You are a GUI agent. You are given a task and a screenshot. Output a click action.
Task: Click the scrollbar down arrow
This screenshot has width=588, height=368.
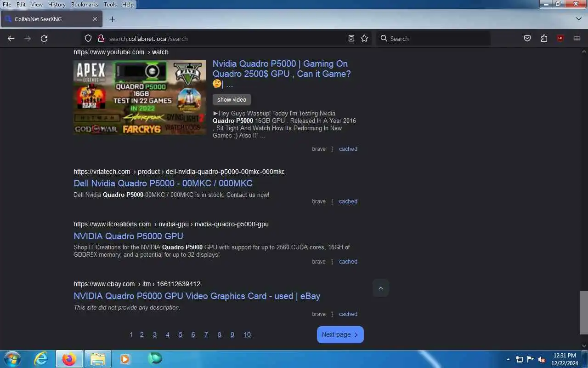584,346
